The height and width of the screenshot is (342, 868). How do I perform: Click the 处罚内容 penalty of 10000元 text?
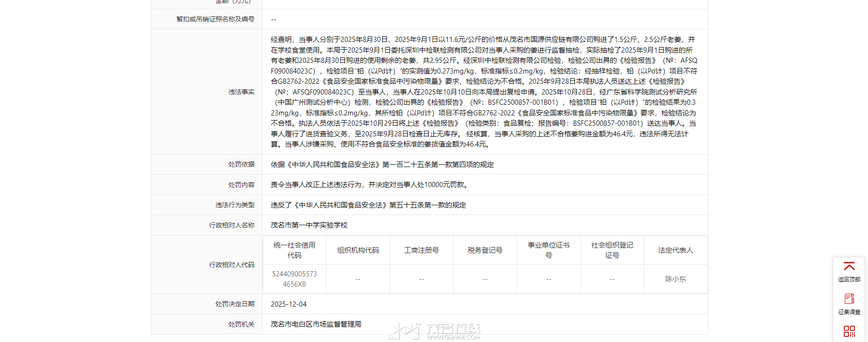coord(371,185)
